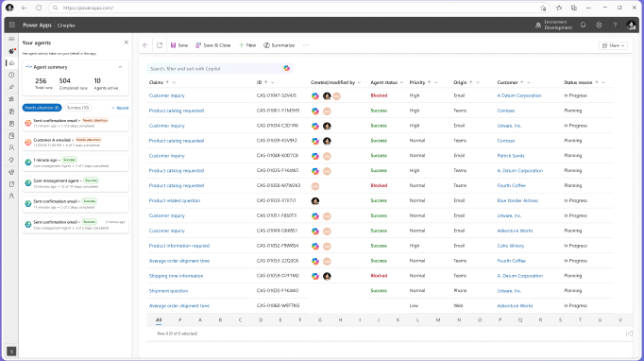
Task: Click the Save & Close button
Action: pos(213,45)
